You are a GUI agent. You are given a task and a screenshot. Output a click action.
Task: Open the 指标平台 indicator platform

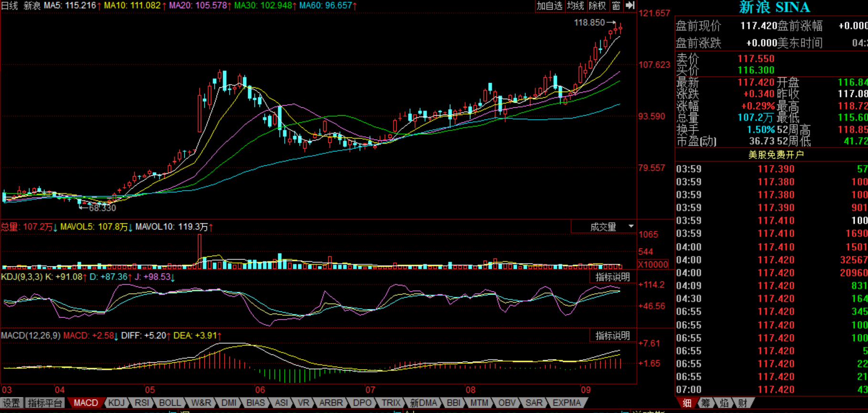point(45,403)
